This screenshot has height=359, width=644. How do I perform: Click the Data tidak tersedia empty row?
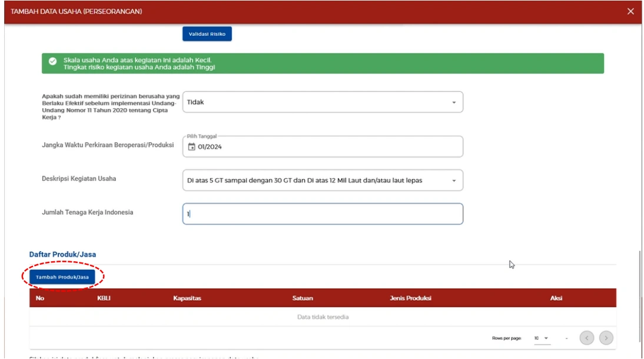click(x=323, y=317)
